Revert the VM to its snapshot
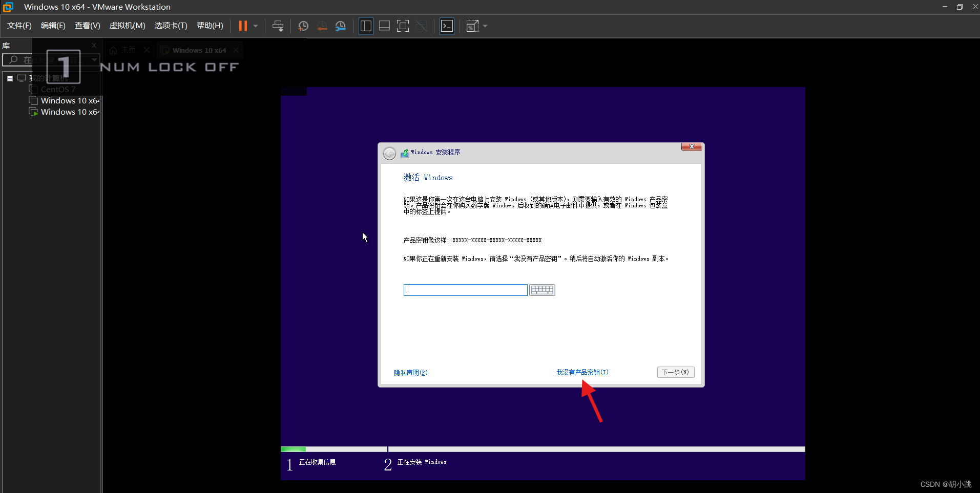980x493 pixels. pyautogui.click(x=322, y=26)
